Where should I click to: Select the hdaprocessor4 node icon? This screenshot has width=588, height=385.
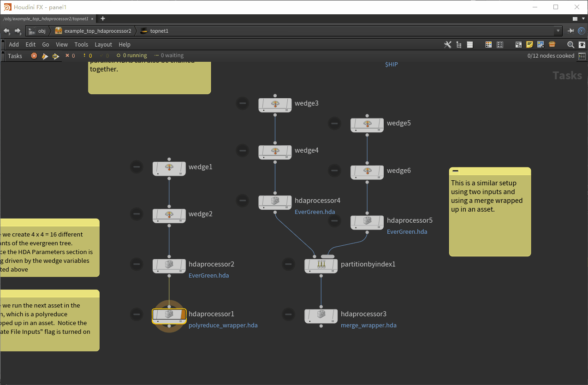click(x=275, y=201)
